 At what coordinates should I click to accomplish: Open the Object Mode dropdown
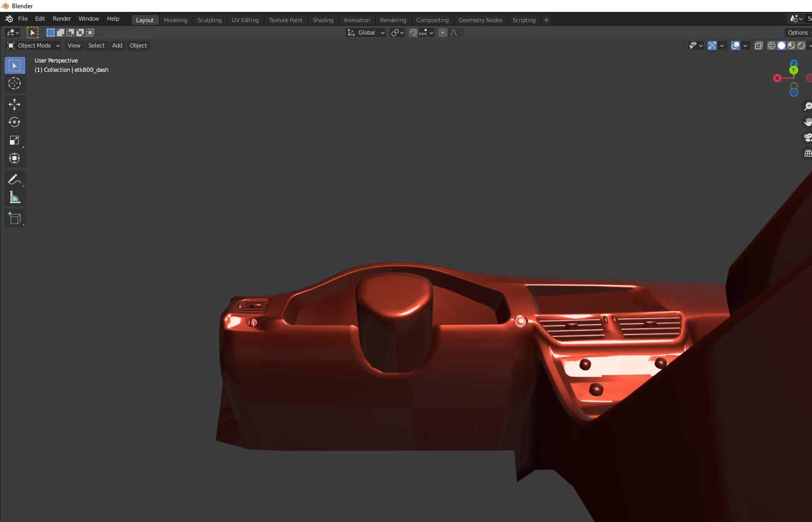(x=34, y=45)
